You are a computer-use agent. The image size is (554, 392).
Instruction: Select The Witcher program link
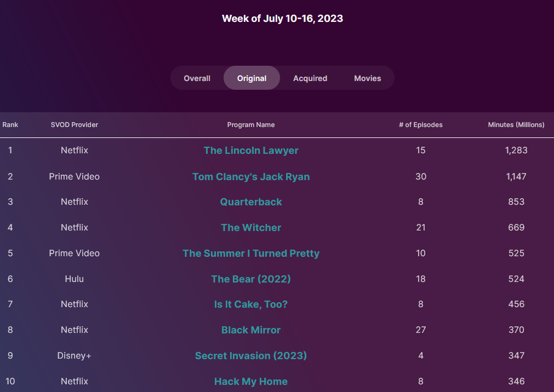251,228
